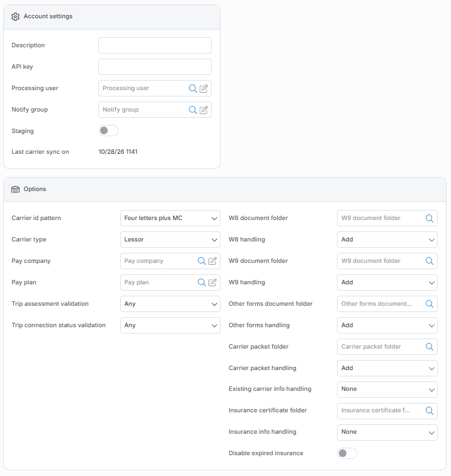Image resolution: width=451 pixels, height=476 pixels.
Task: Open the W9 handling dropdown
Action: click(387, 282)
